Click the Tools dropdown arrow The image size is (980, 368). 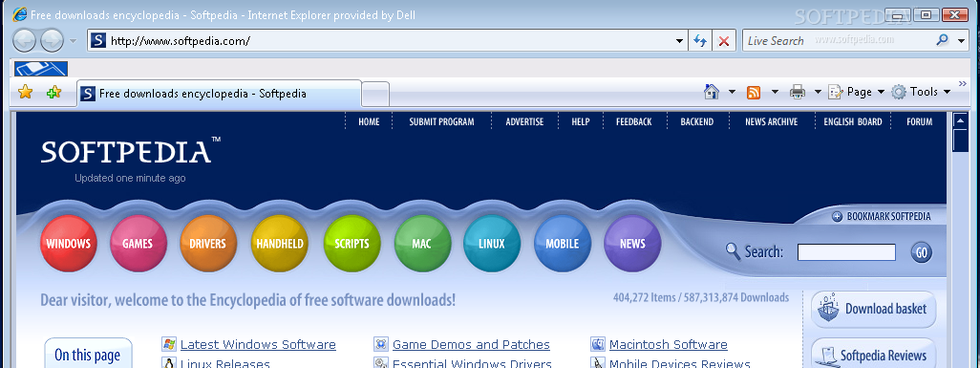pyautogui.click(x=946, y=93)
